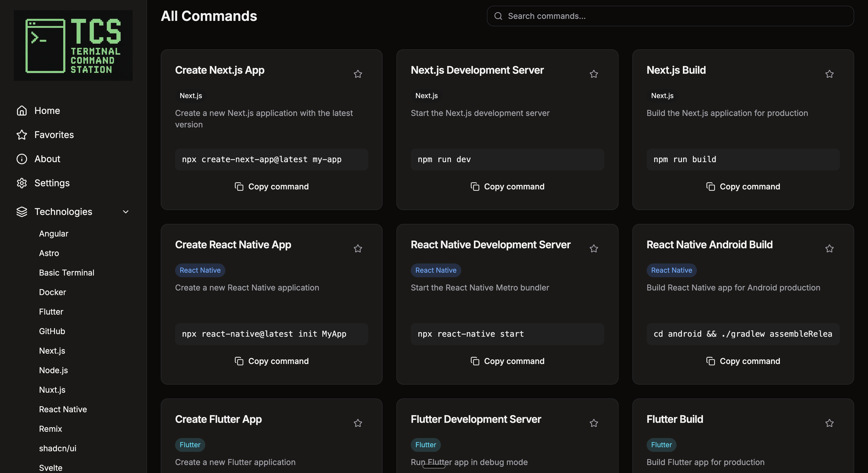Copy the npm run dev command
868x473 pixels.
[507, 186]
